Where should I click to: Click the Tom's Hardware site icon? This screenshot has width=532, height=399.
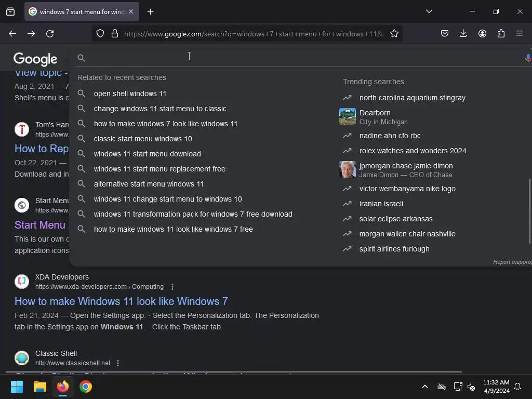coord(22,129)
